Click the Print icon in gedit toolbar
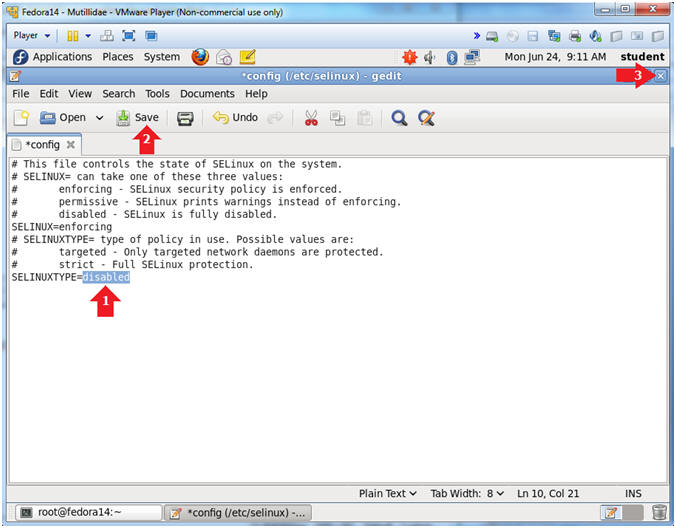 pos(185,118)
